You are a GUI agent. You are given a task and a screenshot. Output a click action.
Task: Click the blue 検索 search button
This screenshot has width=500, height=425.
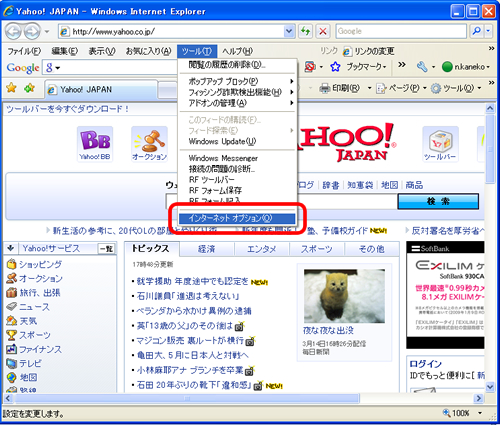438,201
